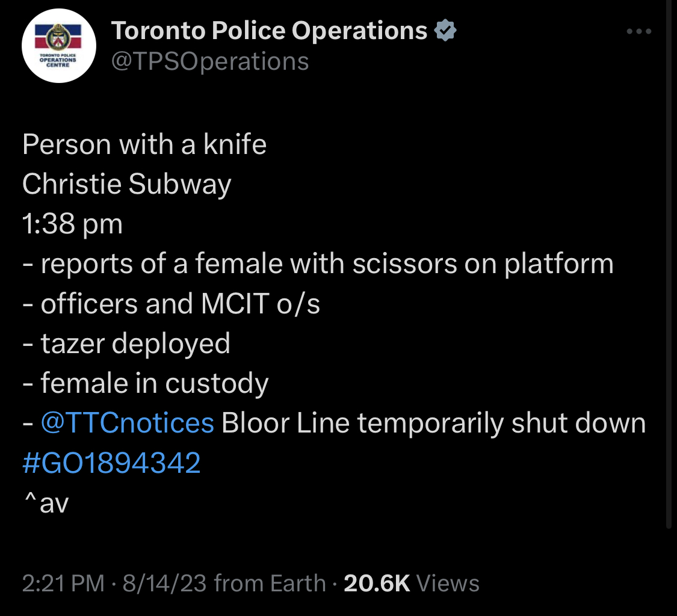Click the "officers and MCIT o/s" line
Screen dimensions: 677x616
point(180,304)
